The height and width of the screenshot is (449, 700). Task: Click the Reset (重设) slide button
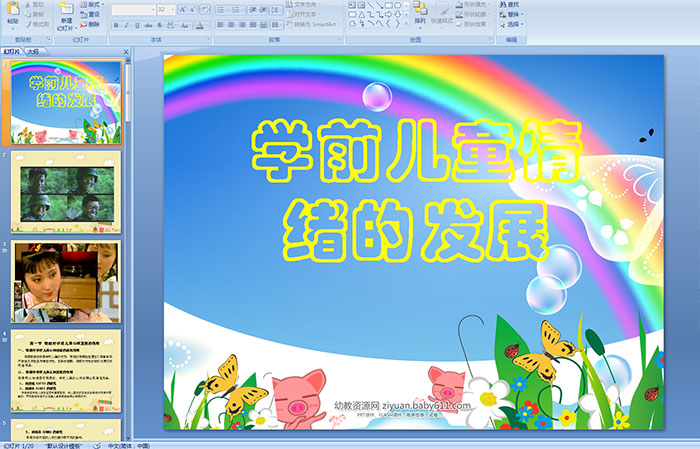[x=89, y=14]
